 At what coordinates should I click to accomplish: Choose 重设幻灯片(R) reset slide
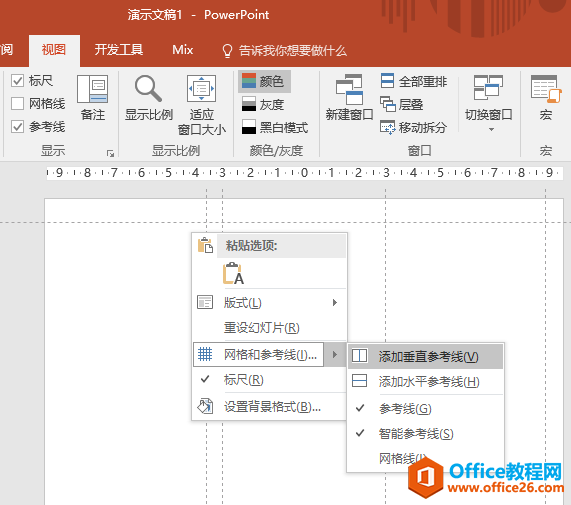pos(269,328)
